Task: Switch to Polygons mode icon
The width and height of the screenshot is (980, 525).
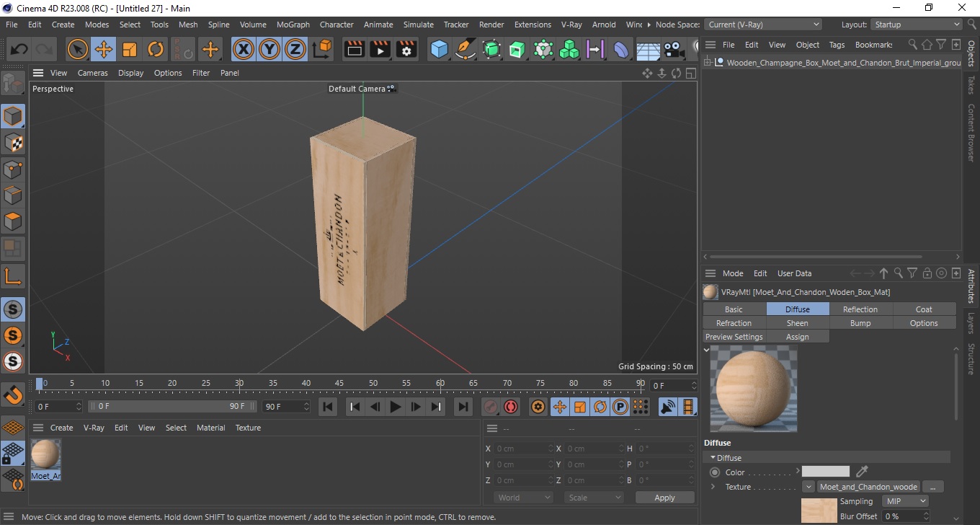Action: click(13, 221)
